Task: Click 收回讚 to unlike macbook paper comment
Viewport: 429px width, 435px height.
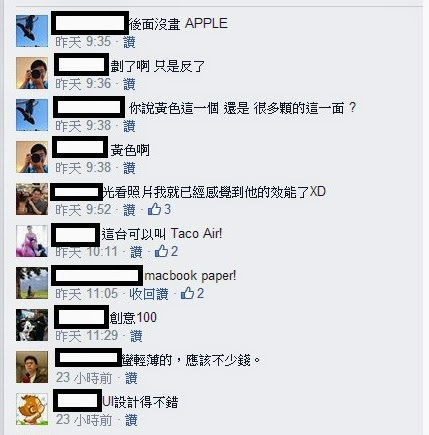Action: [x=149, y=294]
